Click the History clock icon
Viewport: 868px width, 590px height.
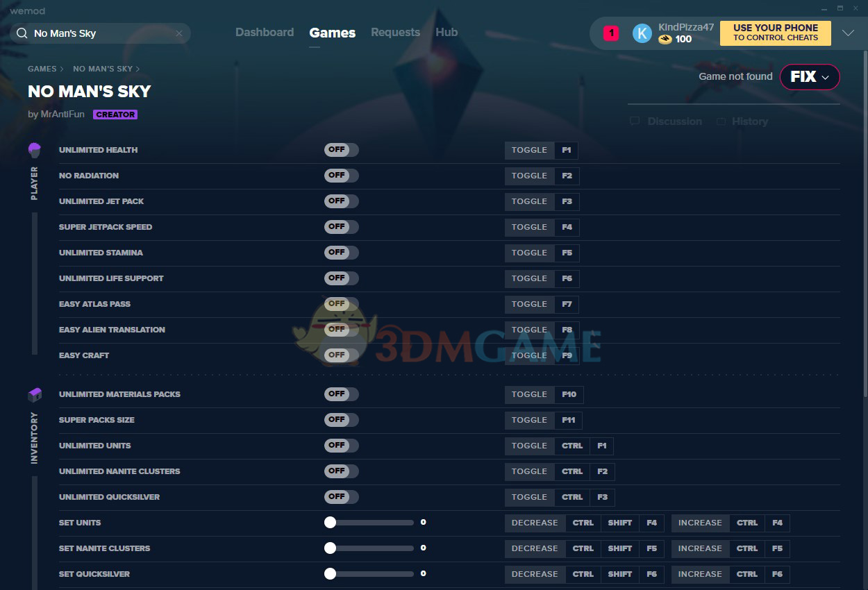coord(721,121)
